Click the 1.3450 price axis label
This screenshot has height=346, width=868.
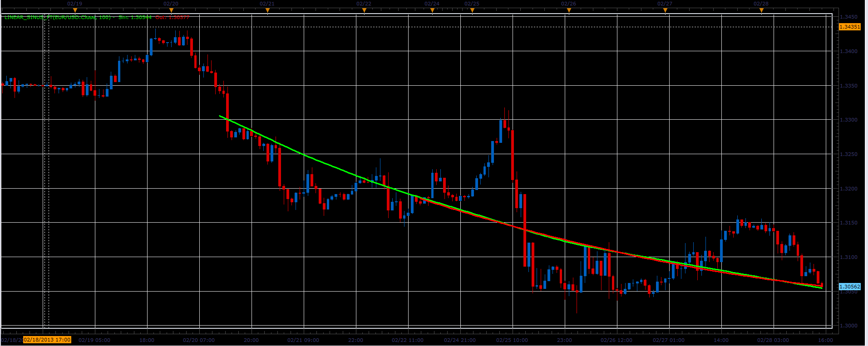click(x=848, y=17)
